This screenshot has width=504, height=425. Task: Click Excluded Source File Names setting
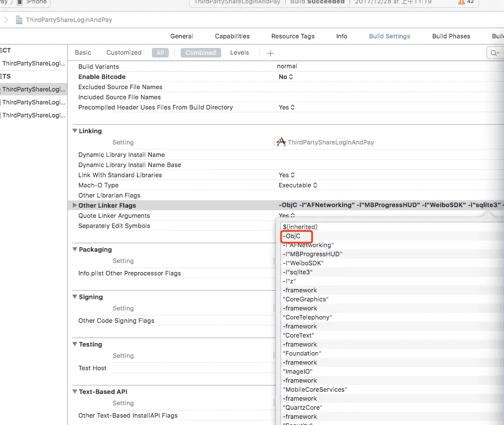click(120, 87)
